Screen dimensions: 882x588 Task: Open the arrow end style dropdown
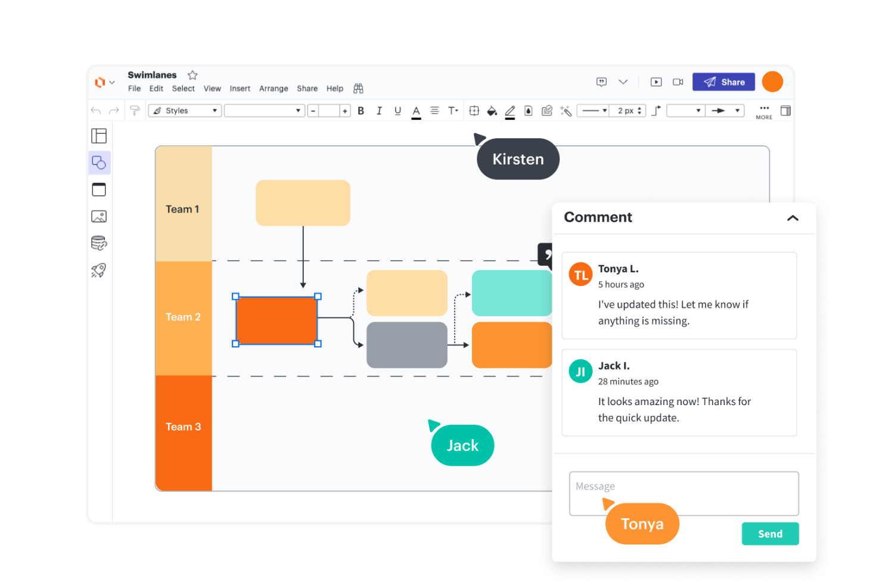[725, 111]
